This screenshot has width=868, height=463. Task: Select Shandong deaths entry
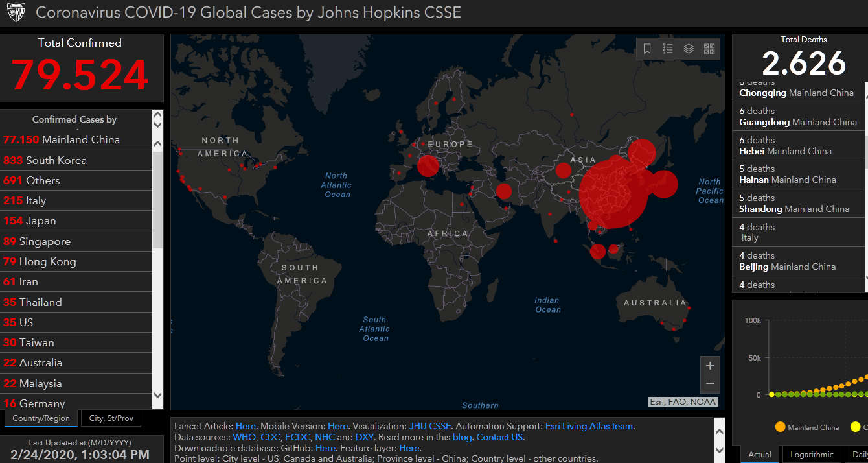pos(798,203)
